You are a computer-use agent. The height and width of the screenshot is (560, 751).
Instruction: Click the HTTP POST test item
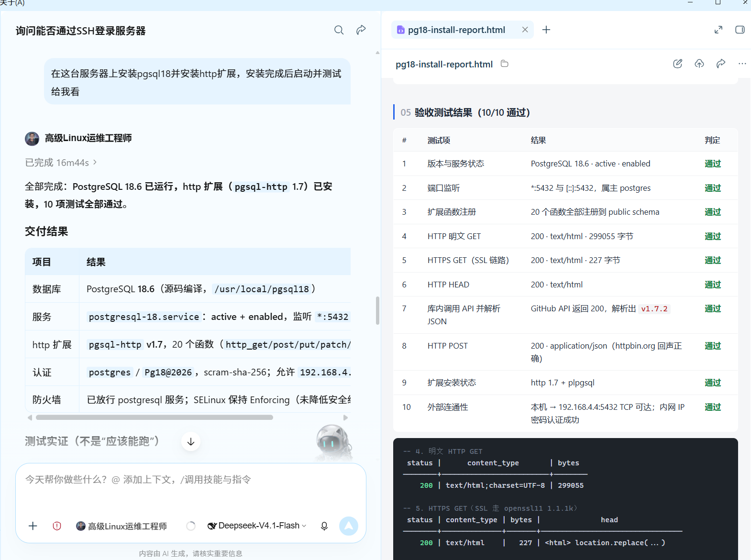[x=447, y=346]
